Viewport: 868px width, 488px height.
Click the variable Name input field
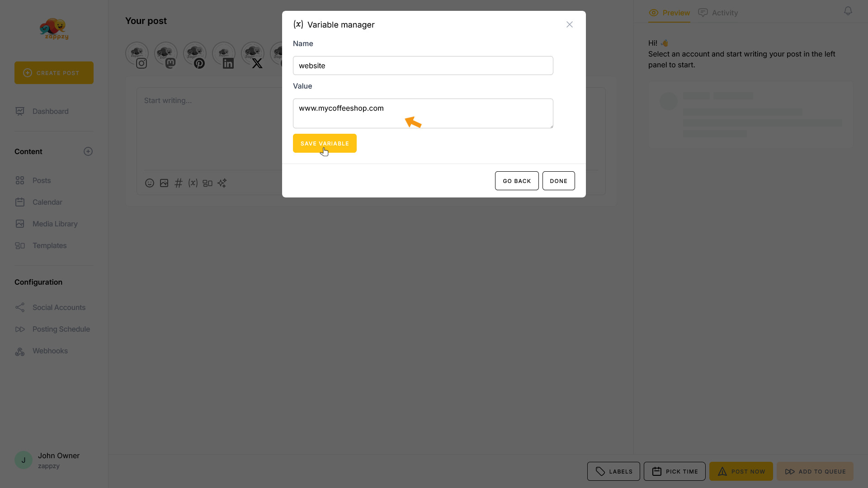[x=423, y=66]
